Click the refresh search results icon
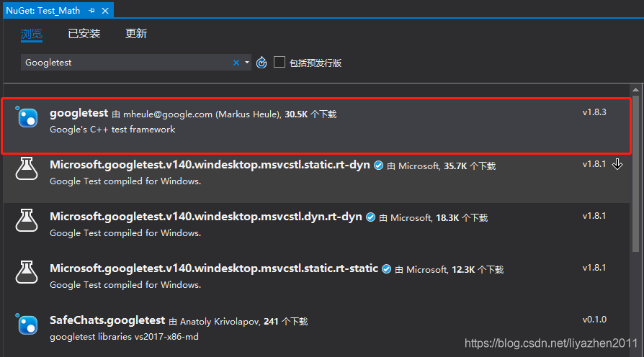Screen dimensions: 644x357 (261, 63)
